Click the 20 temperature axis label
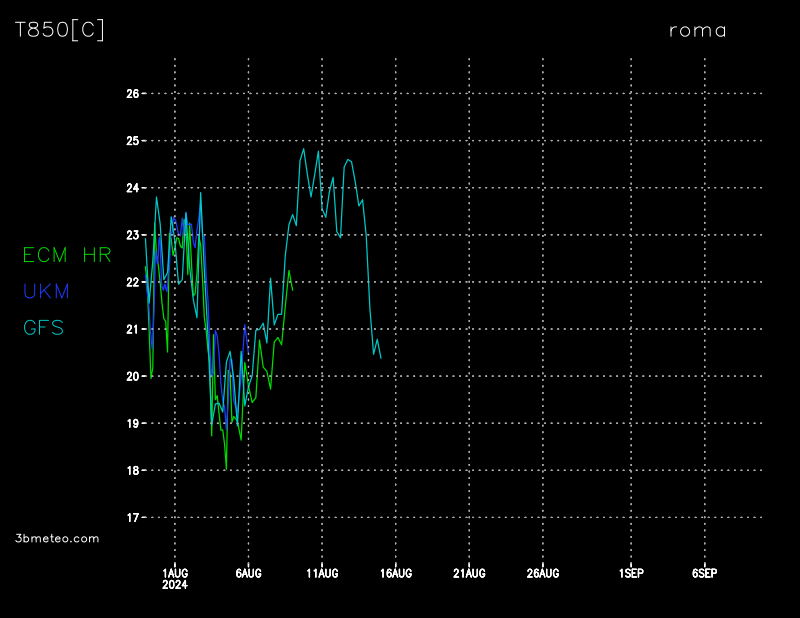The width and height of the screenshot is (800, 618). 133,377
